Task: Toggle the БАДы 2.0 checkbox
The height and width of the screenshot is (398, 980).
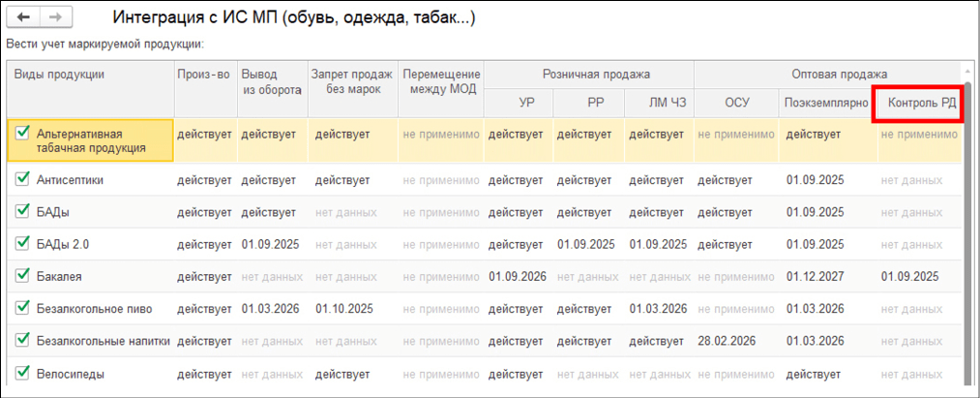Action: pyautogui.click(x=23, y=243)
